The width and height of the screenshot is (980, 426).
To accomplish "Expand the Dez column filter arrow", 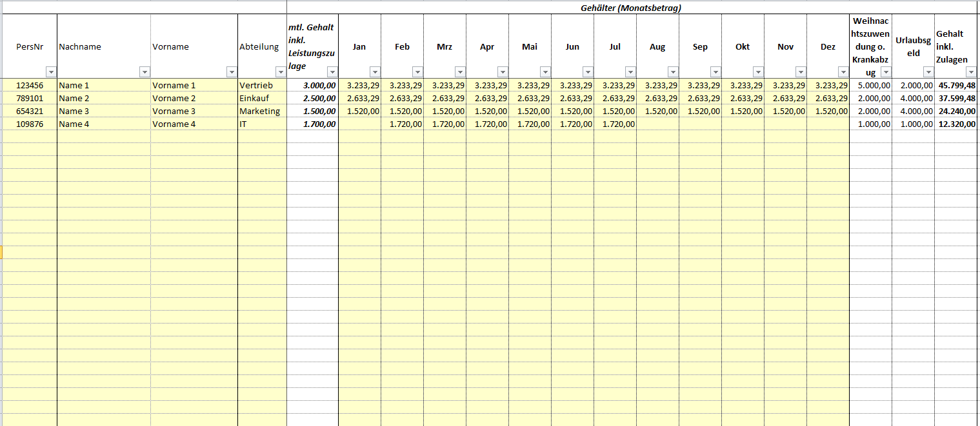I will [x=843, y=72].
